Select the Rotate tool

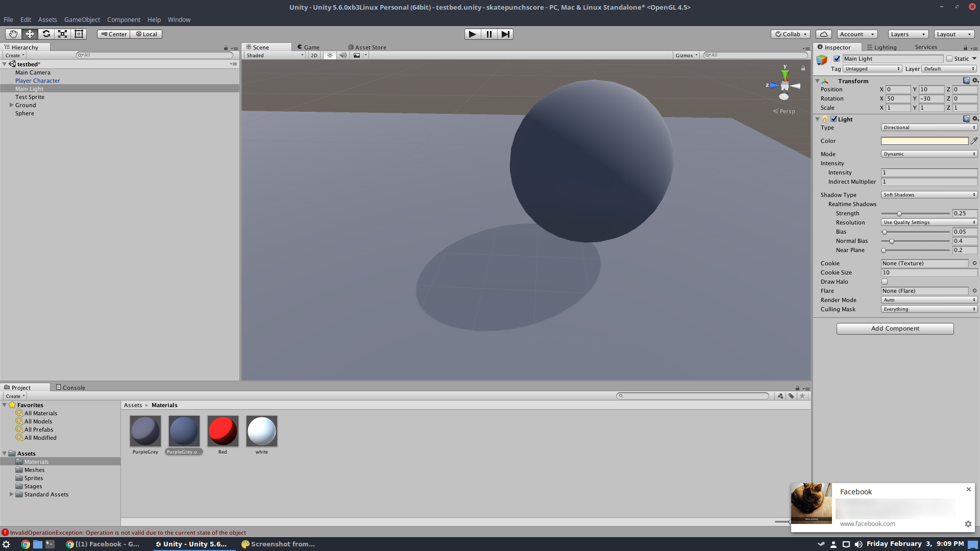pos(46,34)
